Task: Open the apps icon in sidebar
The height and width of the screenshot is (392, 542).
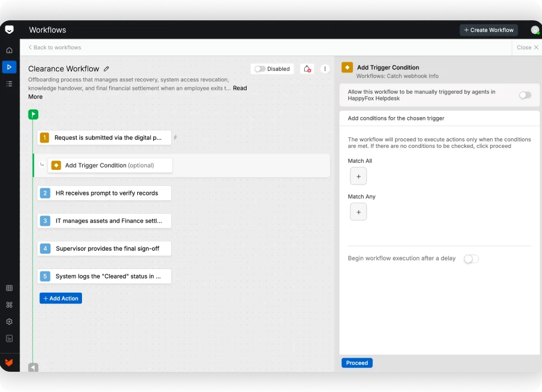Action: (10, 305)
